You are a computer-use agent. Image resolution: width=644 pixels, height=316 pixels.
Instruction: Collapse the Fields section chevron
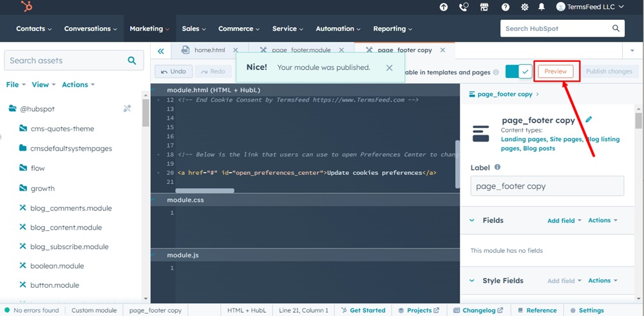[x=471, y=220]
